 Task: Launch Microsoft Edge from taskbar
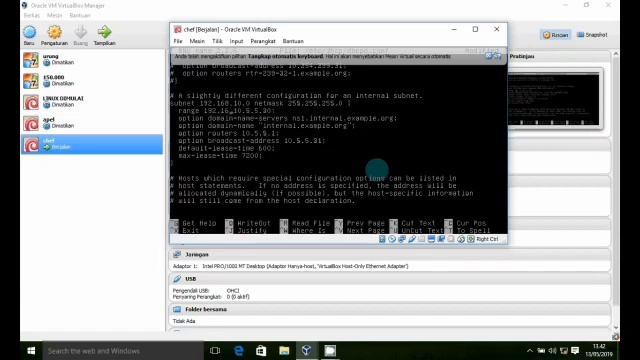point(238,351)
